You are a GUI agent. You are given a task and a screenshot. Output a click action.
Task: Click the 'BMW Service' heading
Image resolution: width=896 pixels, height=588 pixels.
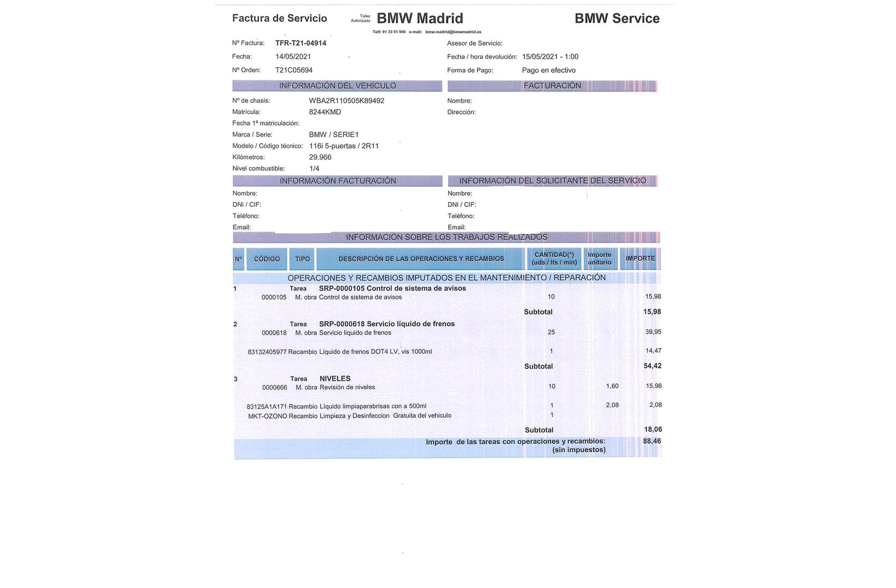click(x=617, y=18)
